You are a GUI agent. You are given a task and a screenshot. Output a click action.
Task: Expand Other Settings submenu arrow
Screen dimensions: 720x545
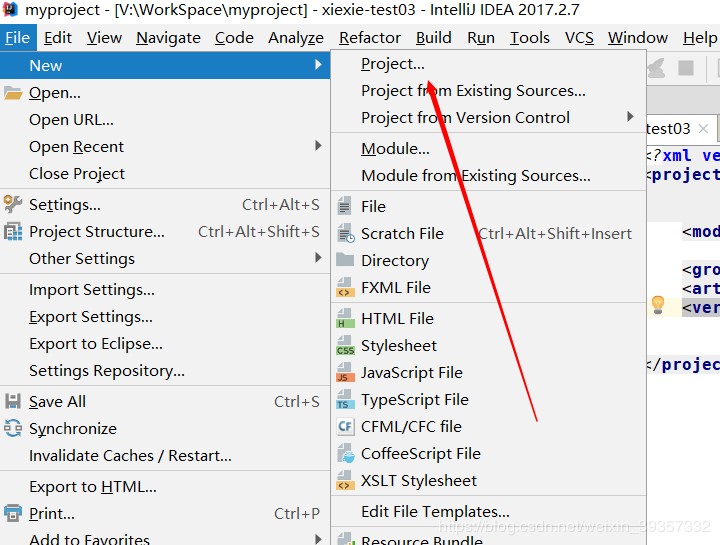click(x=319, y=258)
